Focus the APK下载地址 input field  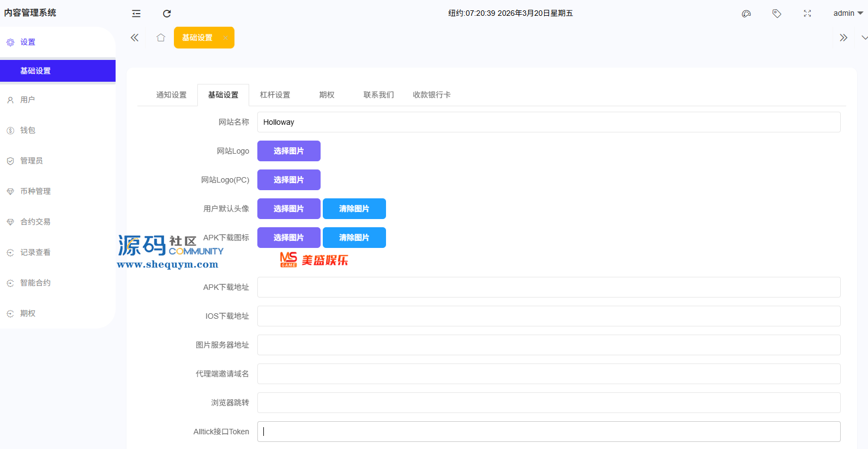(548, 287)
